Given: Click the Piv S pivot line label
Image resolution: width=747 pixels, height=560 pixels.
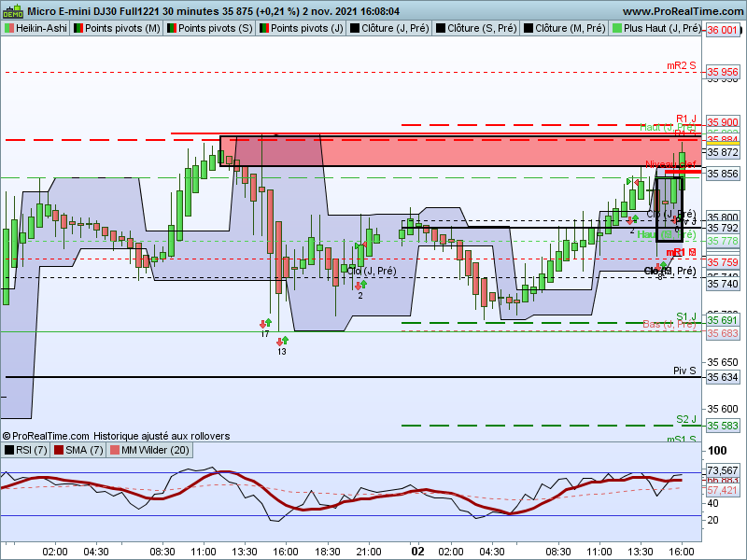Looking at the screenshot, I should (x=684, y=371).
